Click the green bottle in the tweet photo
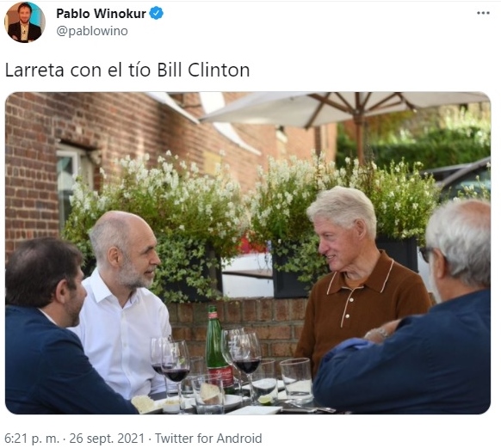This screenshot has height=448, width=501. click(219, 347)
